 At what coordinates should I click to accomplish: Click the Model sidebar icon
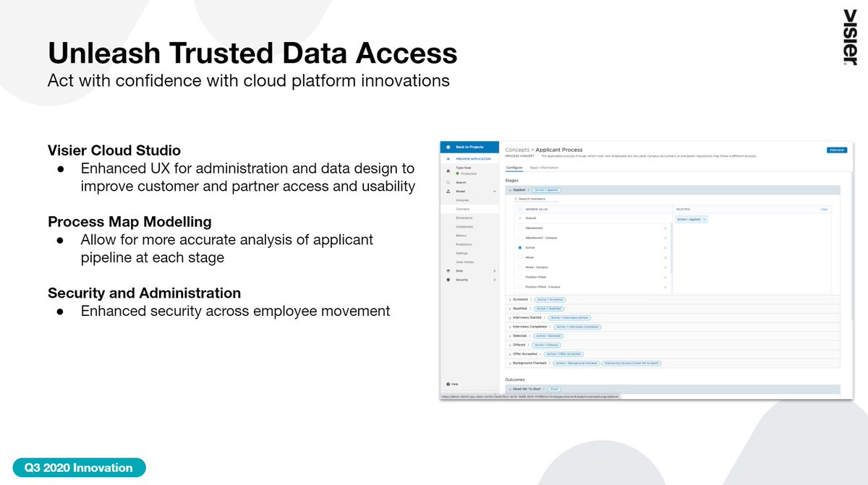click(x=448, y=192)
